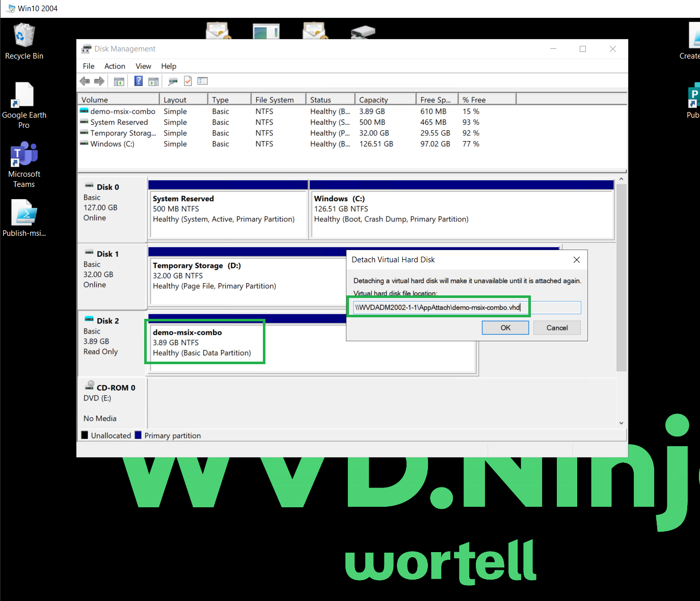This screenshot has width=700, height=601.
Task: Click scroll down arrow of disk pane
Action: 621,423
